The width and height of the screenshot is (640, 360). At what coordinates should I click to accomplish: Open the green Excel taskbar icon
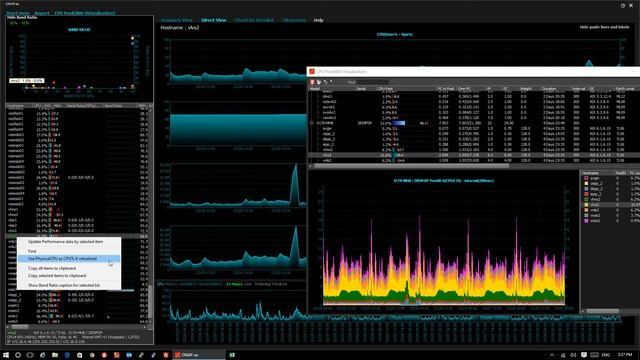tap(232, 355)
